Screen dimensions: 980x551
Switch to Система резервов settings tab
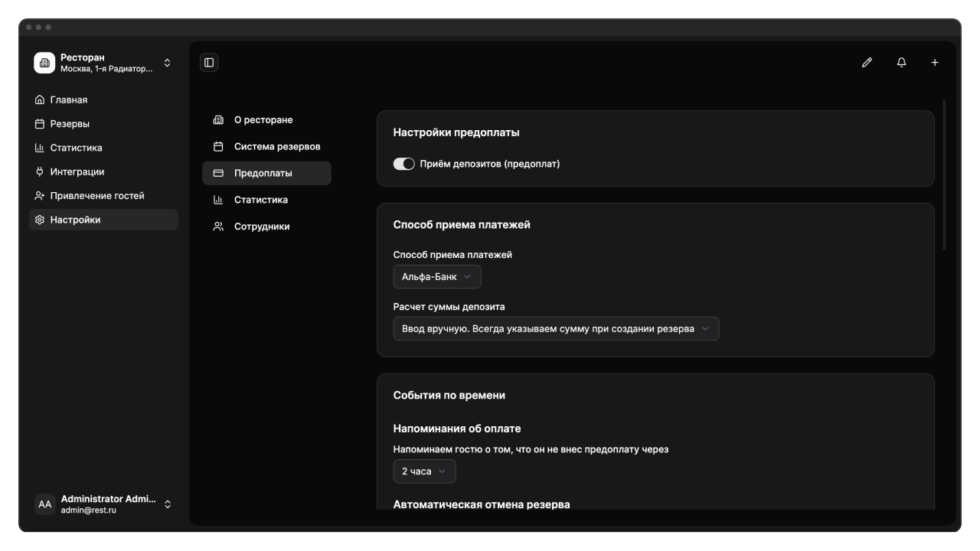coord(276,147)
